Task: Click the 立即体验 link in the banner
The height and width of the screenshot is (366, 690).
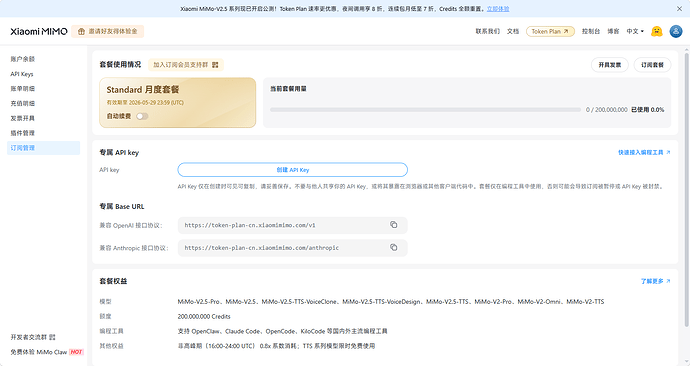Action: pos(498,9)
